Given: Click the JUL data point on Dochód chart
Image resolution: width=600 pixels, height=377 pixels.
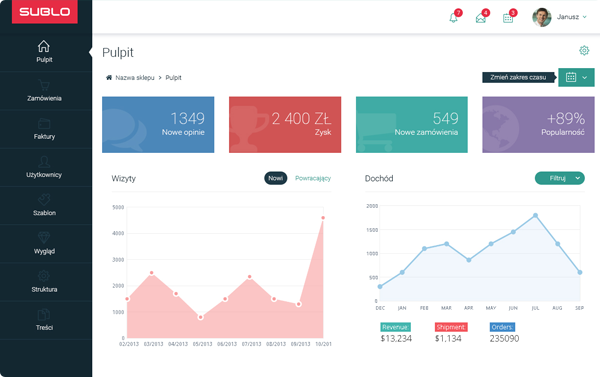Looking at the screenshot, I should click(535, 215).
